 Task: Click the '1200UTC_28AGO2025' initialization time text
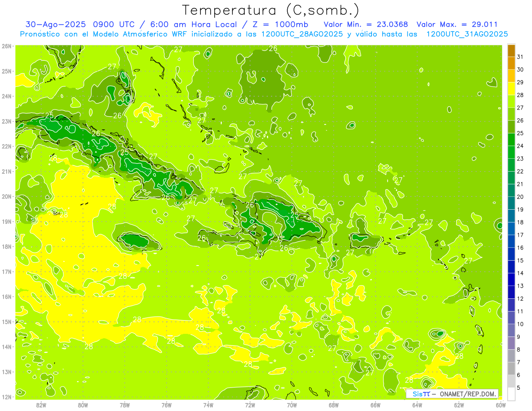click(x=302, y=34)
